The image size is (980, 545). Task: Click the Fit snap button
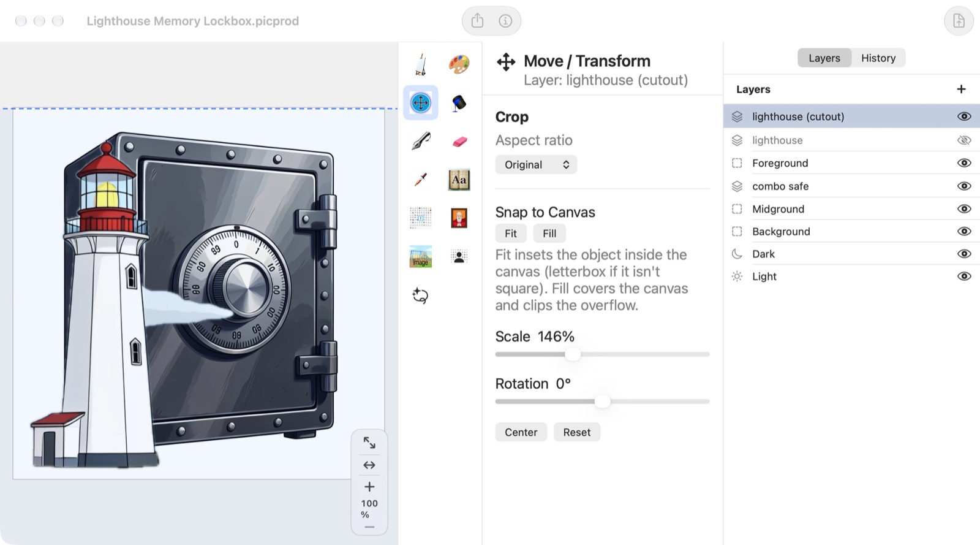point(511,234)
